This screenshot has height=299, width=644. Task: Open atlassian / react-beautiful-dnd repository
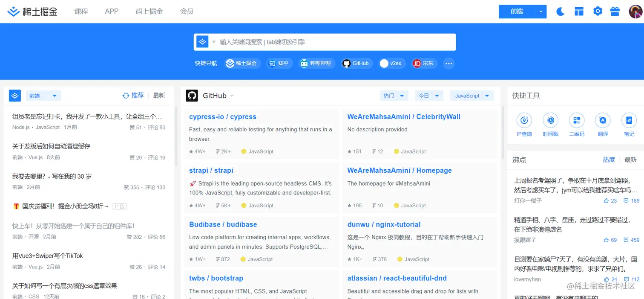click(397, 278)
